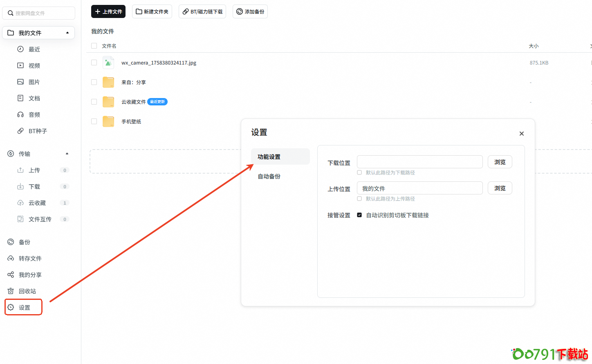Click the Recycle bin icon 回收站
The image size is (592, 364).
(x=11, y=291)
